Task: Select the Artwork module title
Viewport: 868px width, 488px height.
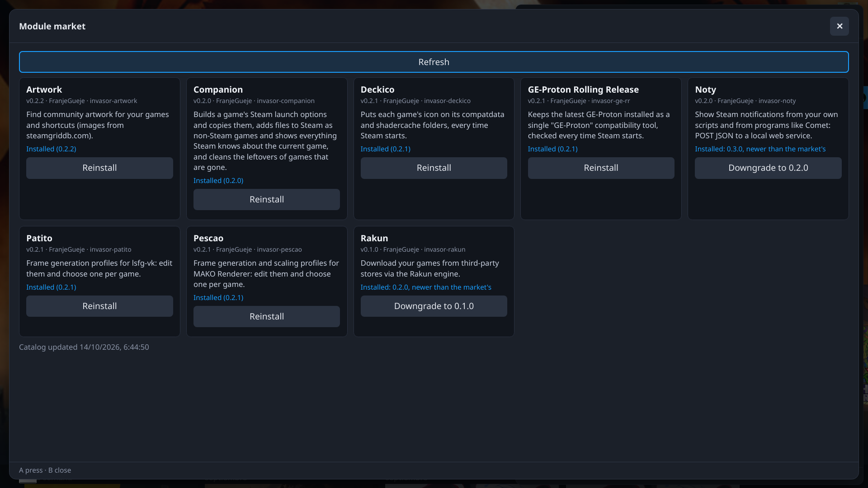Action: (44, 89)
